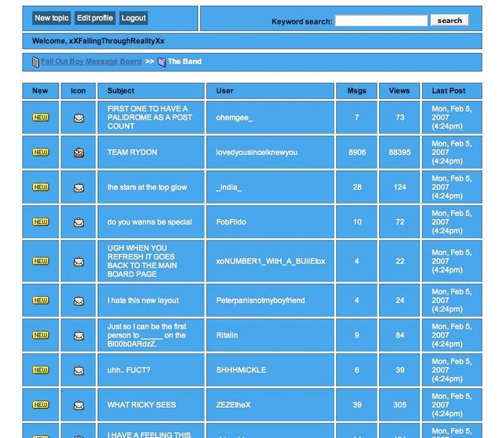Viewport: 504px width, 438px height.
Task: Click envelope icon for uhh.. FUCT? topic
Action: coord(79,371)
